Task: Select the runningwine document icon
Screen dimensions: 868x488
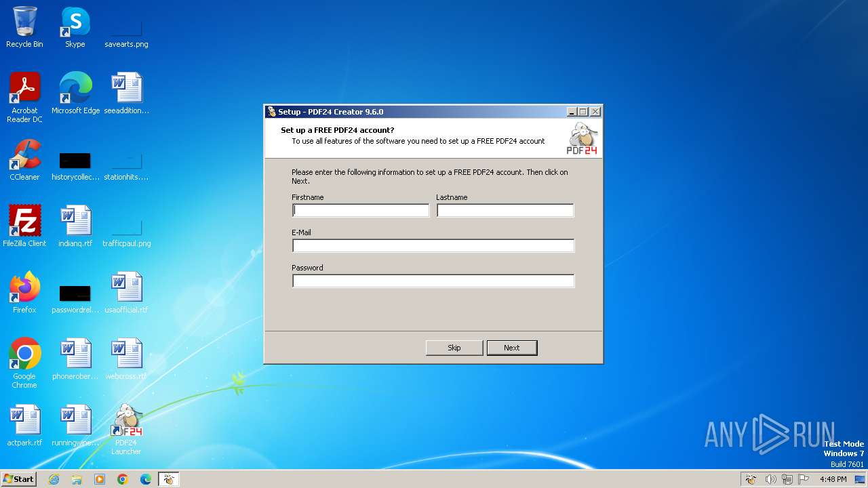Action: pos(75,425)
